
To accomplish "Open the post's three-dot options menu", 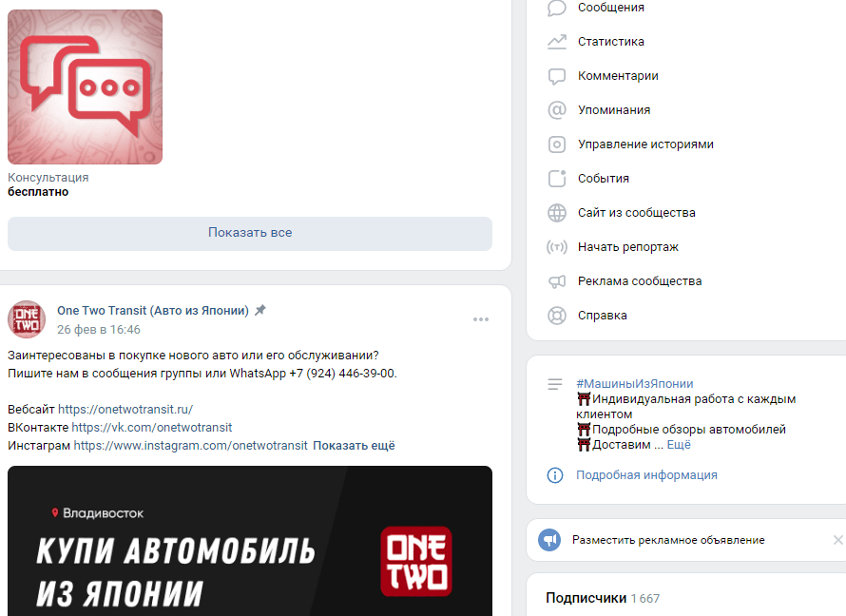I will 481,319.
